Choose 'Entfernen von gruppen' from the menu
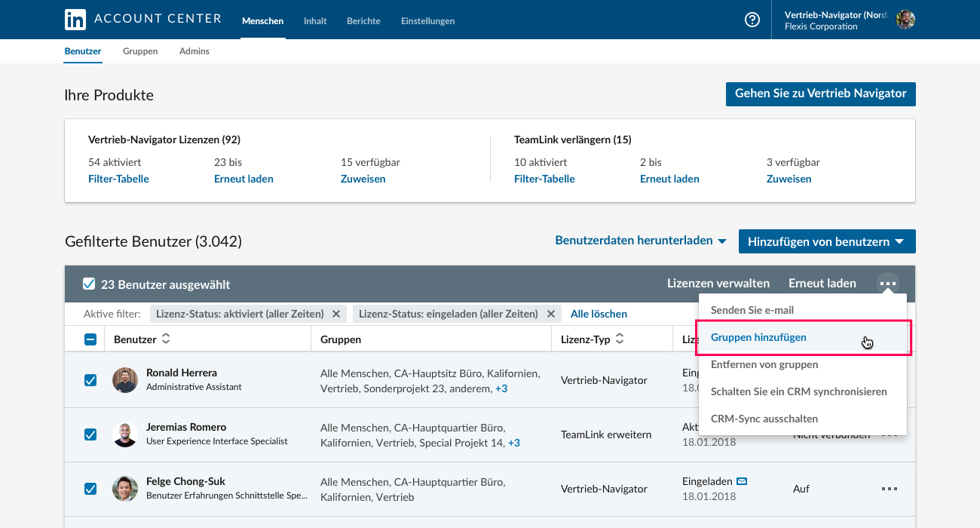 (803, 364)
